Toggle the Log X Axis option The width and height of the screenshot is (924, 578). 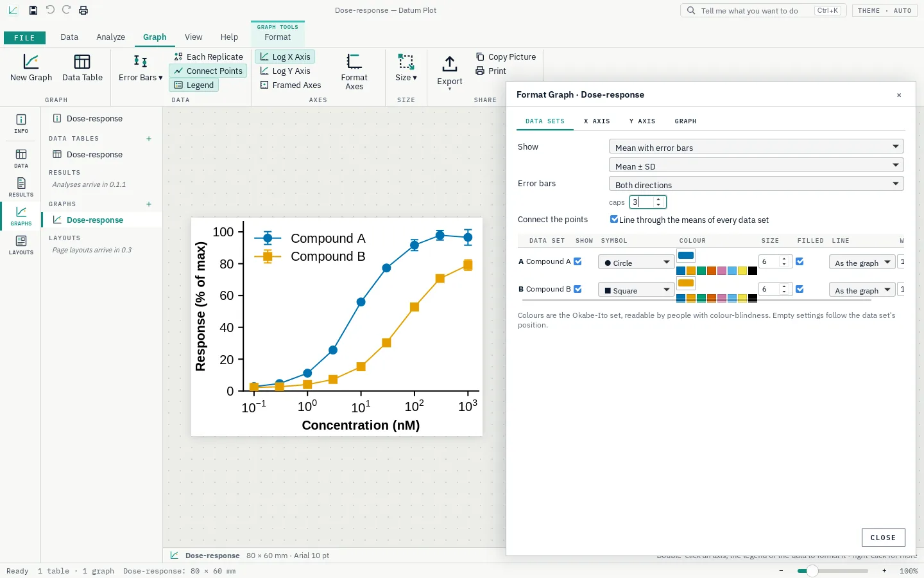click(x=285, y=57)
